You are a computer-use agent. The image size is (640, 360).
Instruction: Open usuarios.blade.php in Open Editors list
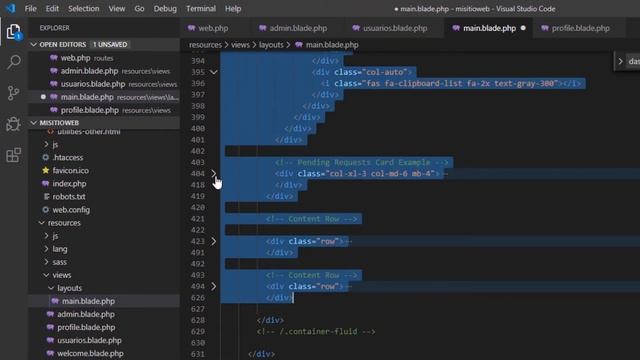[104, 84]
